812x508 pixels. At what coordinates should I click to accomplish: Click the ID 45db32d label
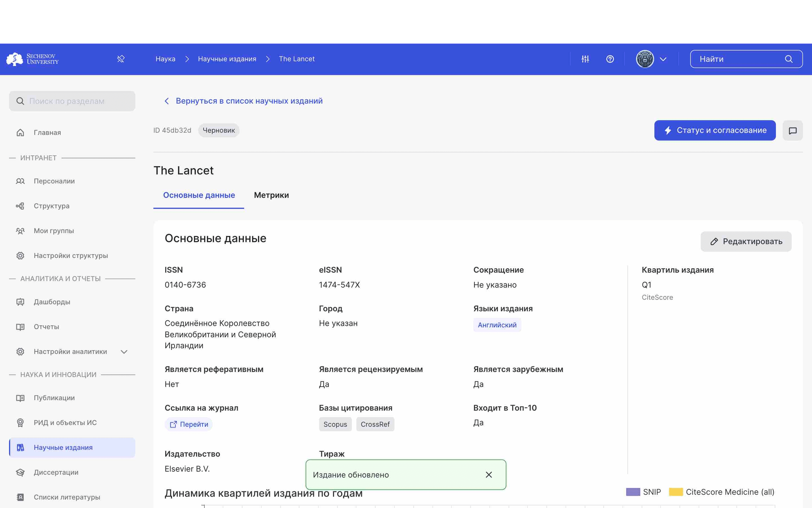click(173, 130)
